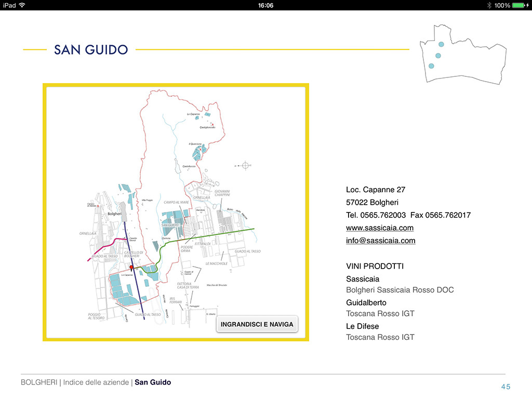The image size is (532, 399).
Task: Tap the Guidalberto wine entry
Action: (x=366, y=302)
